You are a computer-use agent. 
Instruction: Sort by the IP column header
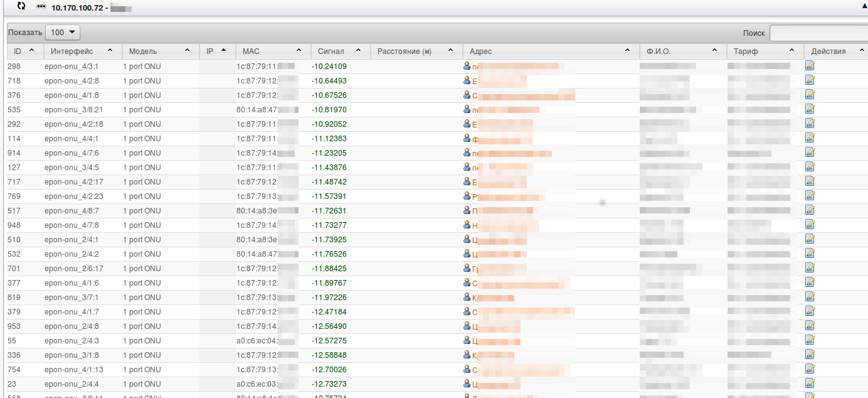(x=217, y=51)
